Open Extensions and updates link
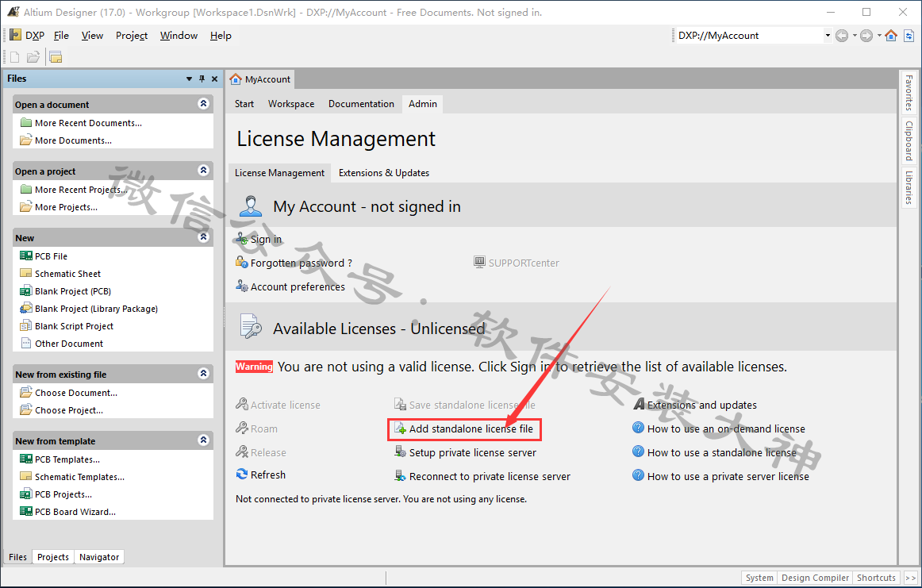This screenshot has width=922, height=588. [701, 405]
